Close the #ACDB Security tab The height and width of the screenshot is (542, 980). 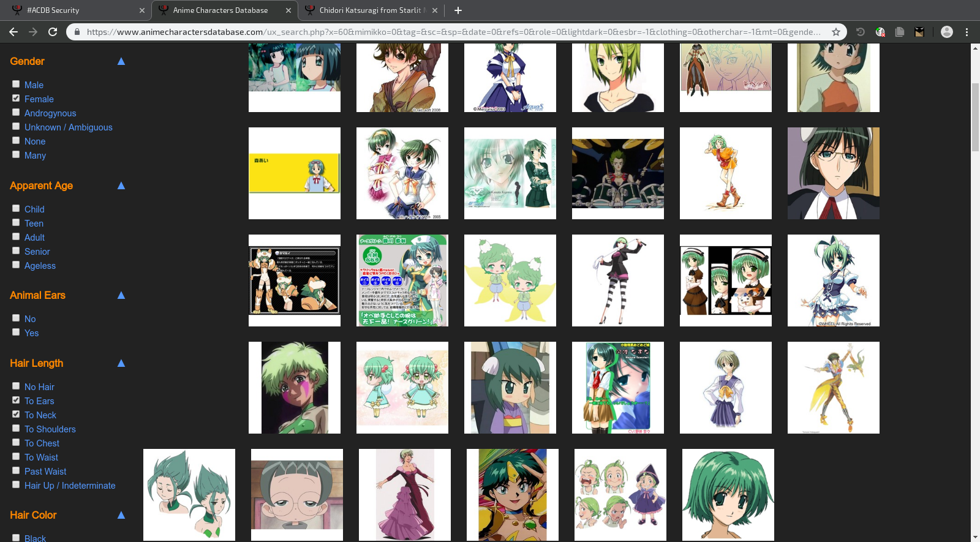click(x=142, y=10)
